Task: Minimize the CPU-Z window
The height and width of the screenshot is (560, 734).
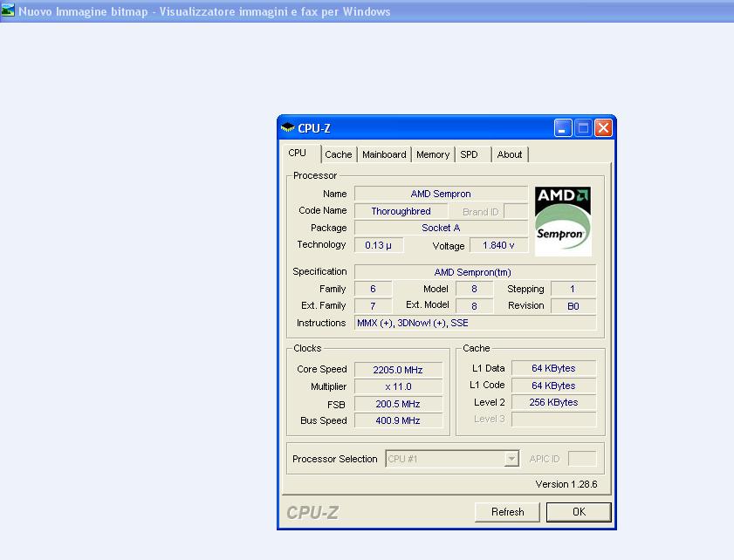Action: pos(563,127)
